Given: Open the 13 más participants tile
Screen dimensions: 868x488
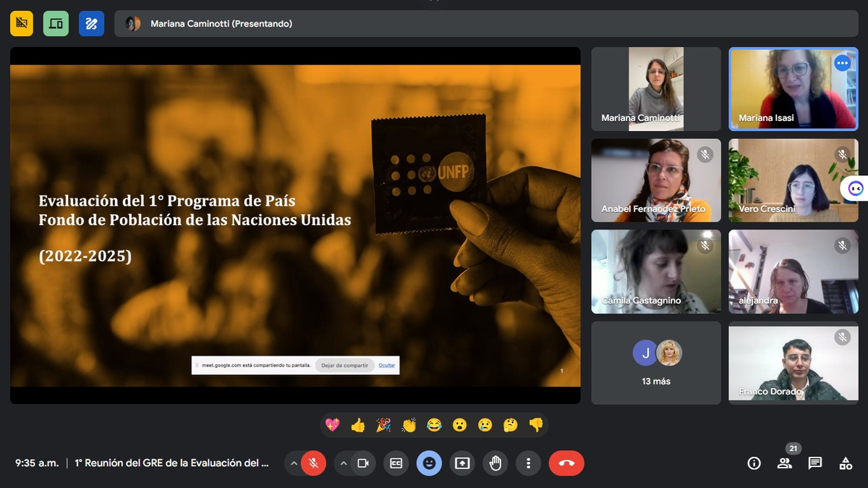Looking at the screenshot, I should [x=656, y=363].
